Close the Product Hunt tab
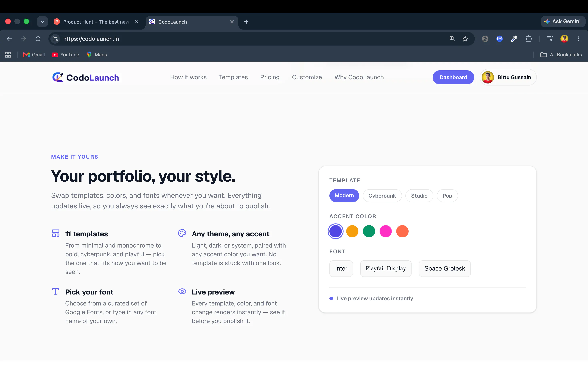Screen dimensions: 588x382 [137, 22]
